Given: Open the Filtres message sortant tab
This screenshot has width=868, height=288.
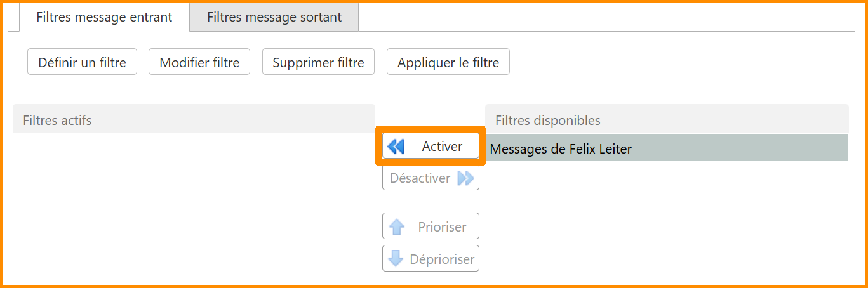Looking at the screenshot, I should point(274,17).
